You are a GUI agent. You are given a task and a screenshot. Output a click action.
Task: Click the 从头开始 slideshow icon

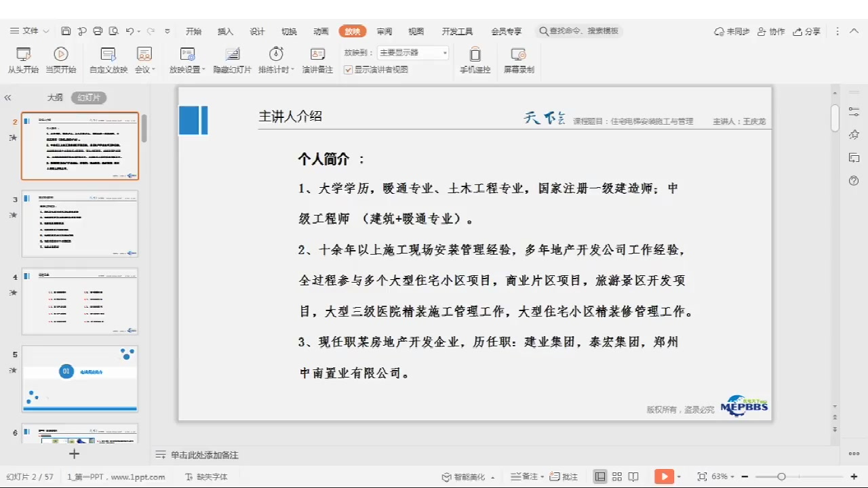pyautogui.click(x=23, y=55)
